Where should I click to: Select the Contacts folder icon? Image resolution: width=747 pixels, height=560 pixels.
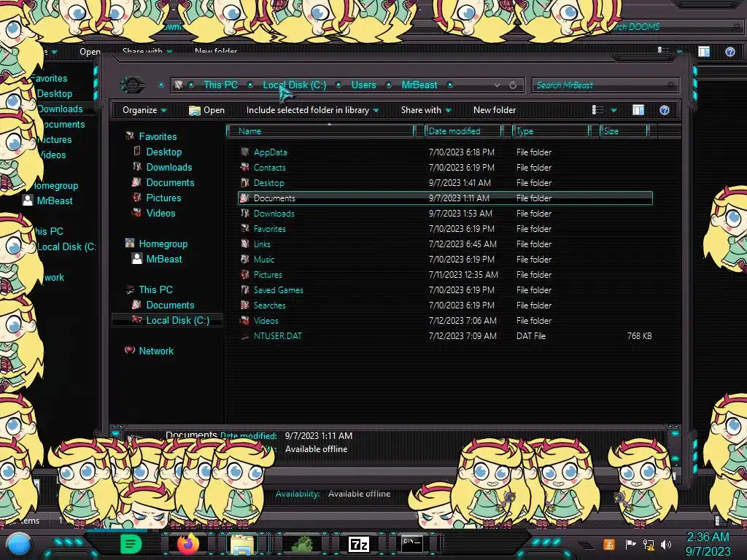coord(245,167)
